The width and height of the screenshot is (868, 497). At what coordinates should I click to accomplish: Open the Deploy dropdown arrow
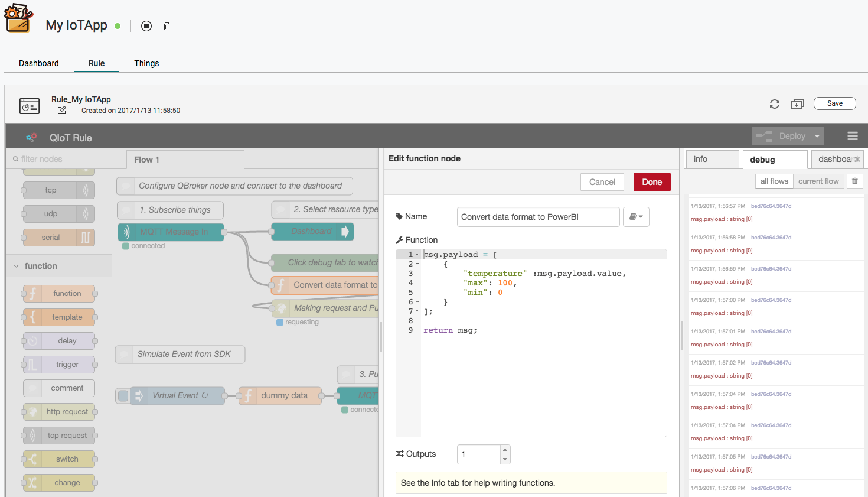pos(817,136)
